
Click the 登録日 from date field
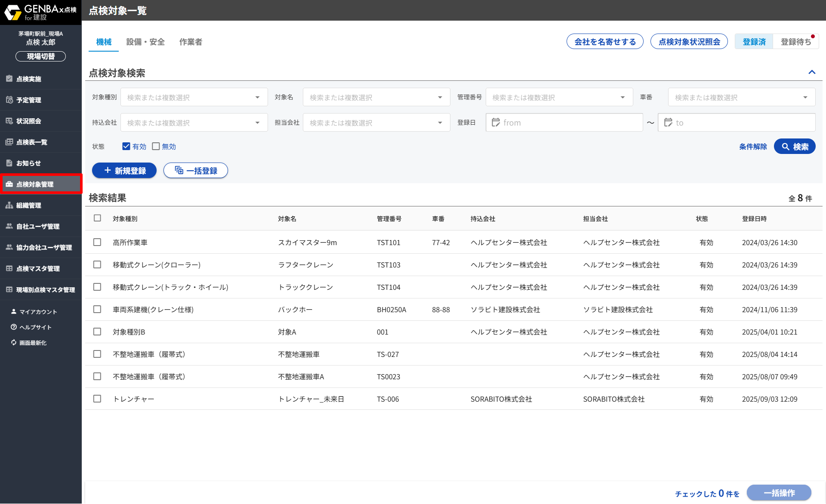pyautogui.click(x=564, y=123)
